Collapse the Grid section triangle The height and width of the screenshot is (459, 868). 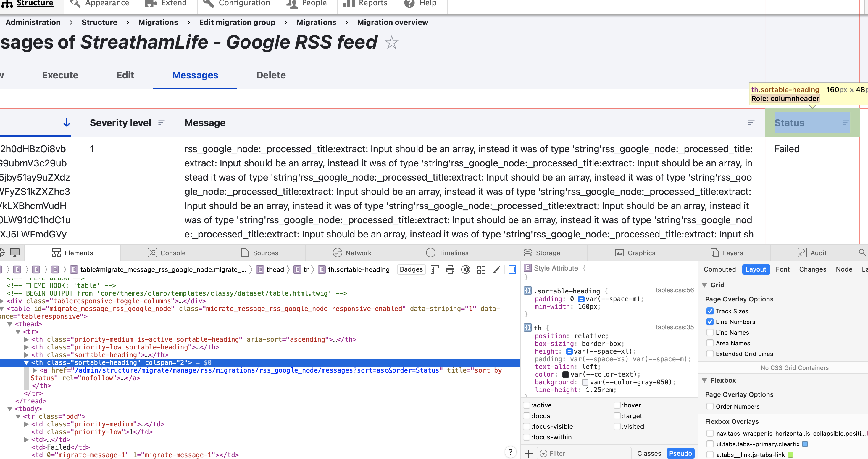(705, 285)
